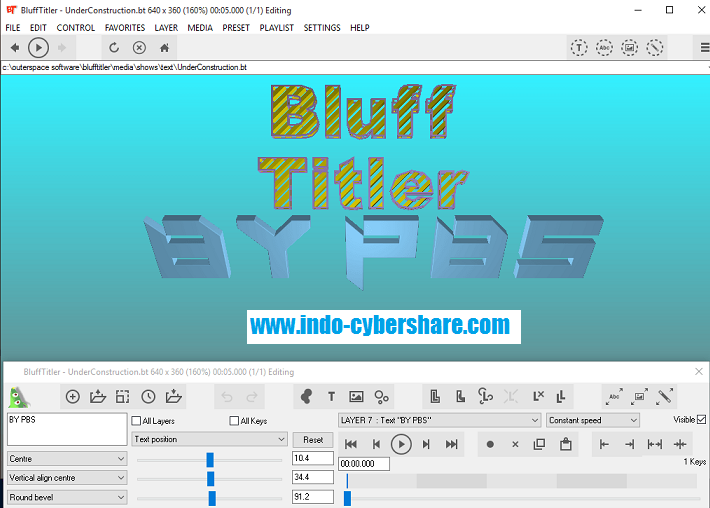Click the second slider next to 34.4

(x=210, y=479)
